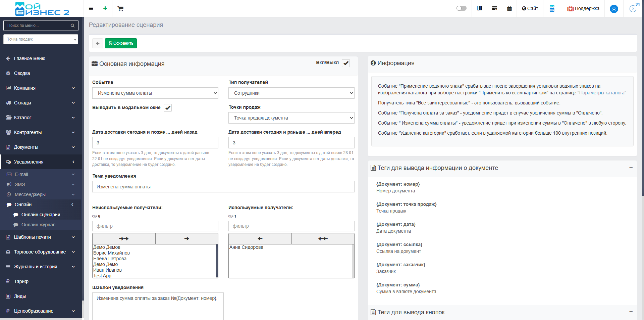Viewport: 644px width, 320px height.
Task: Click the Тема уведомления input field
Action: click(223, 187)
